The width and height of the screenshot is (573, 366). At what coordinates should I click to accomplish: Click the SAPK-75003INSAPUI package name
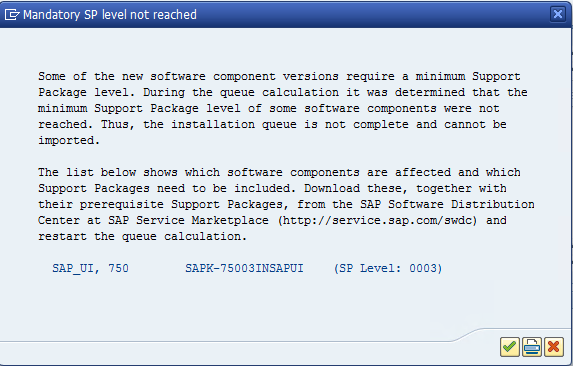[x=244, y=268]
